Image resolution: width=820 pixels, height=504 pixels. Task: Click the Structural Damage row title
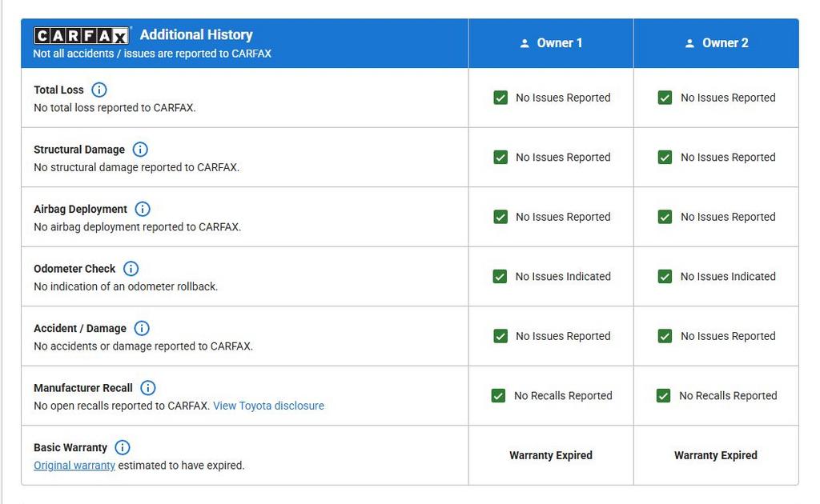pos(79,150)
